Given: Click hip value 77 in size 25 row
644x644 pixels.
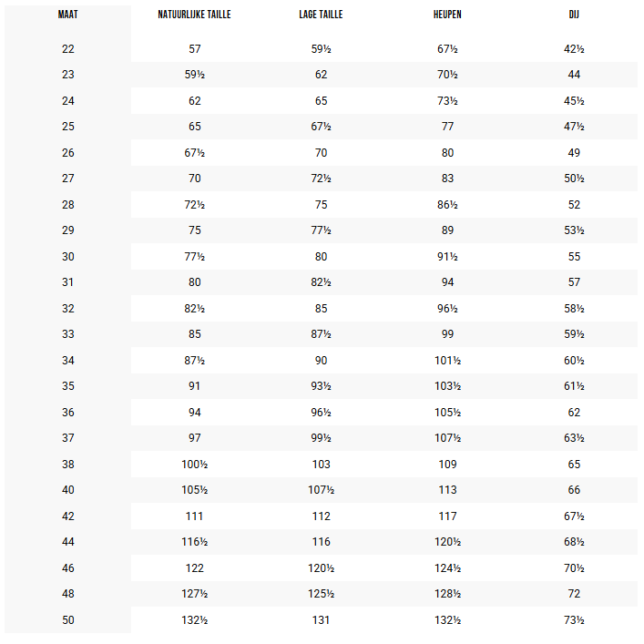Looking at the screenshot, I should [x=447, y=127].
